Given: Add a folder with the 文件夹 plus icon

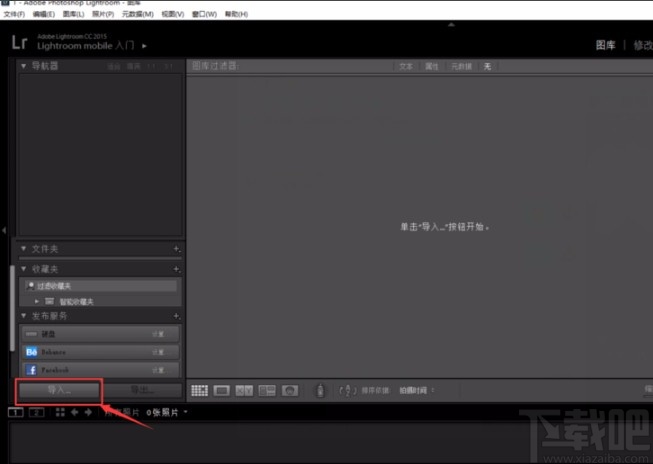Looking at the screenshot, I should 177,249.
